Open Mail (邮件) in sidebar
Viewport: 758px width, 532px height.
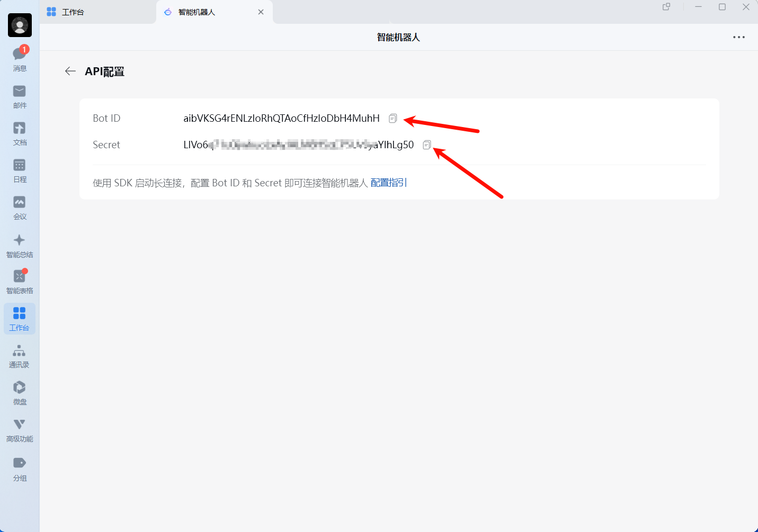(x=20, y=97)
